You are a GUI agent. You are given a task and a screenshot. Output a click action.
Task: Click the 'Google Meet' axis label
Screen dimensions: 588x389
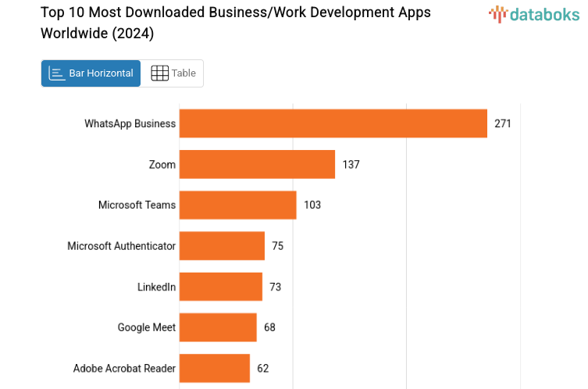pyautogui.click(x=147, y=327)
